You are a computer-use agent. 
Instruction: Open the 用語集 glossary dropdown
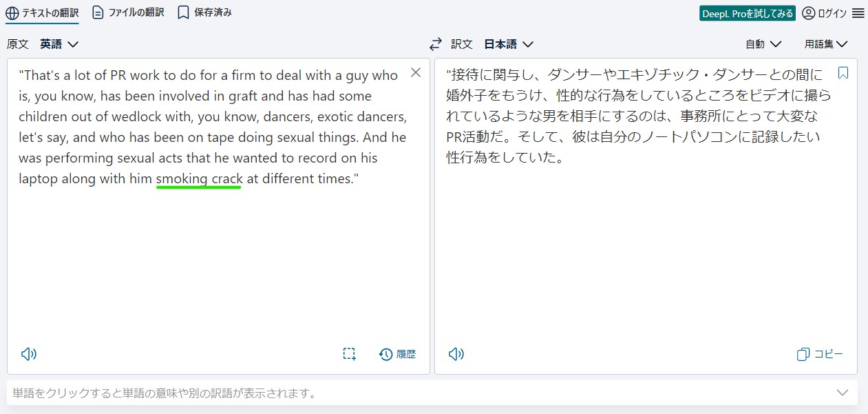coord(825,44)
